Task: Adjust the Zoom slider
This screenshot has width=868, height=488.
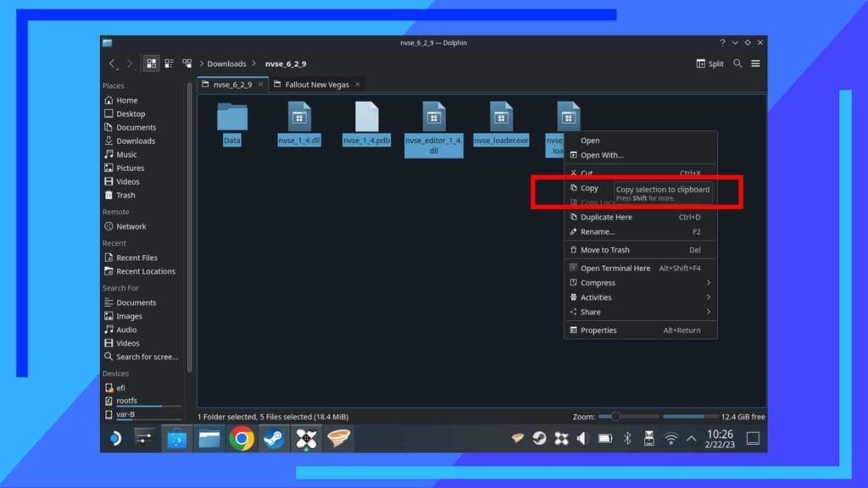Action: [x=629, y=417]
